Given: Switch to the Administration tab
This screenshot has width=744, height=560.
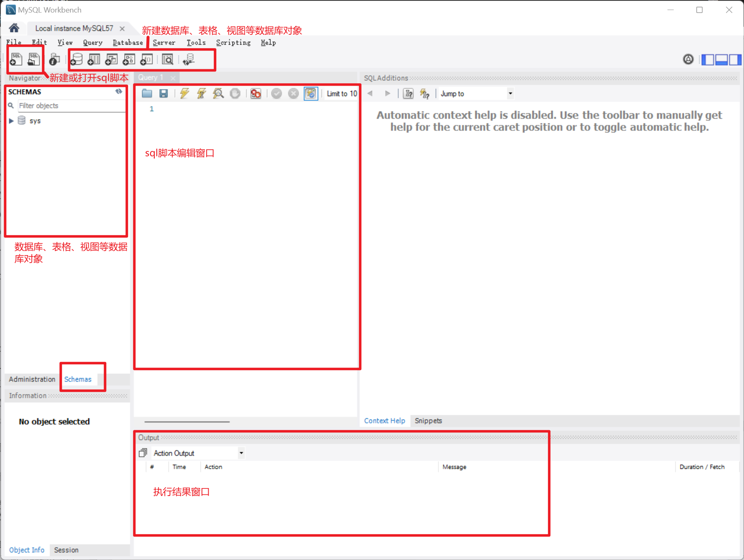Looking at the screenshot, I should click(x=32, y=379).
